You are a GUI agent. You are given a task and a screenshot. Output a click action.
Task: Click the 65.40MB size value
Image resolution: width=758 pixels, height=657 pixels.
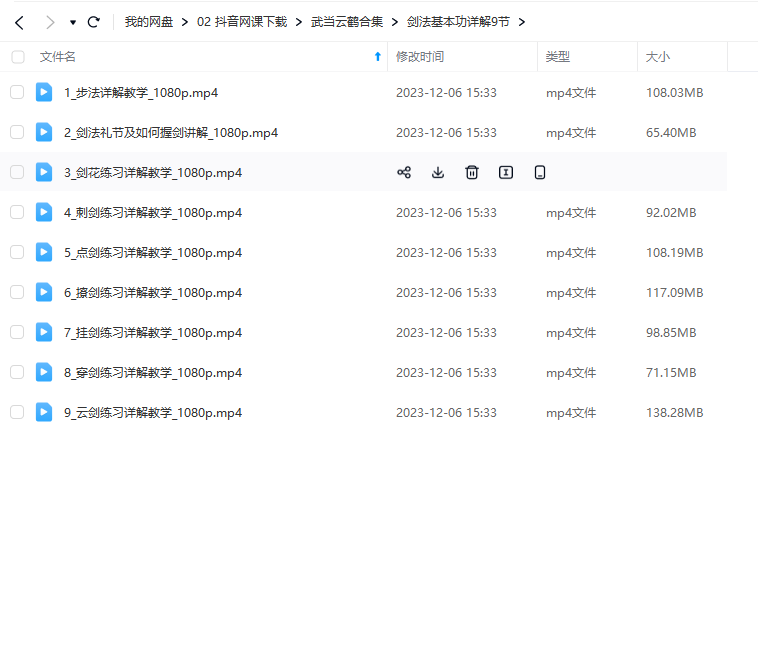coord(671,133)
